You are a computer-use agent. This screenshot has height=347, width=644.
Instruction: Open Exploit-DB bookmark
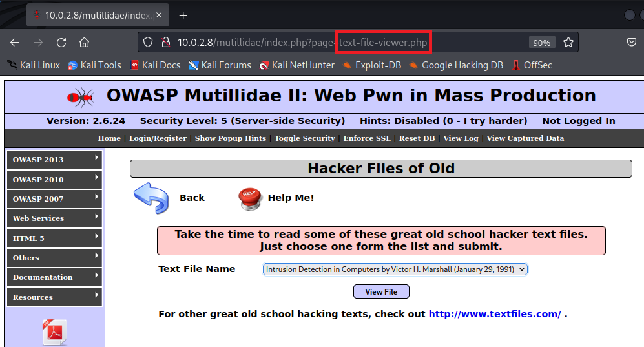point(372,65)
